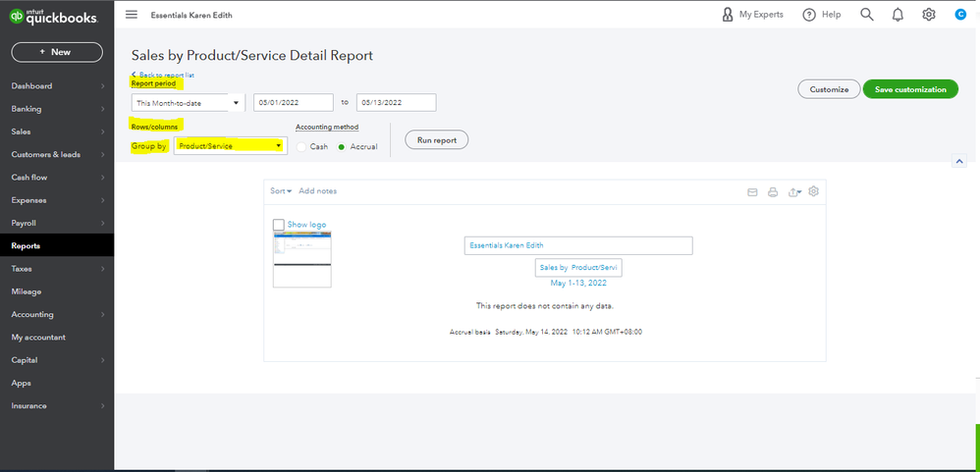
Task: Click the Customize button
Action: 829,89
